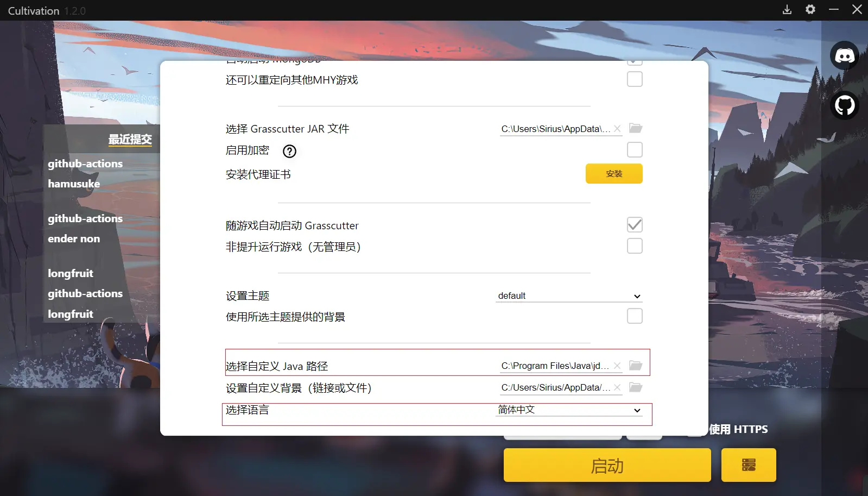Viewport: 868px width, 496px height.
Task: Close the Cultivation window
Action: (857, 10)
